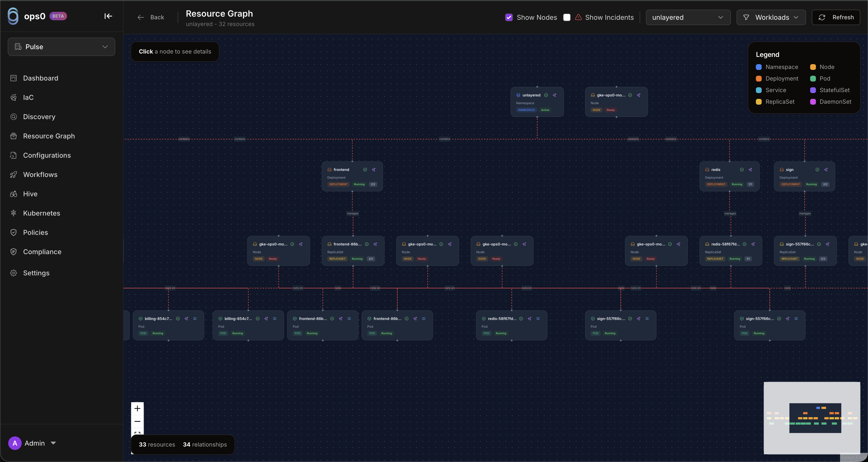Click the status check icon on redis deployment
The height and width of the screenshot is (462, 868).
(742, 170)
